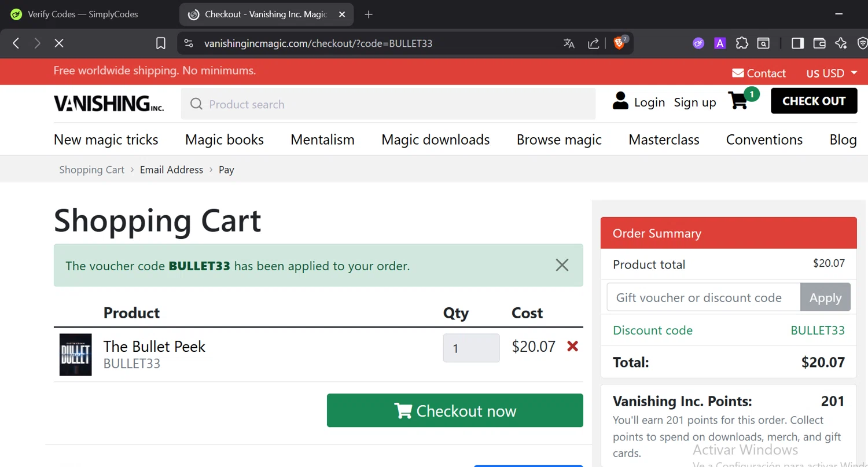Remove The Bullet Peek with red X
The width and height of the screenshot is (868, 467).
572,346
